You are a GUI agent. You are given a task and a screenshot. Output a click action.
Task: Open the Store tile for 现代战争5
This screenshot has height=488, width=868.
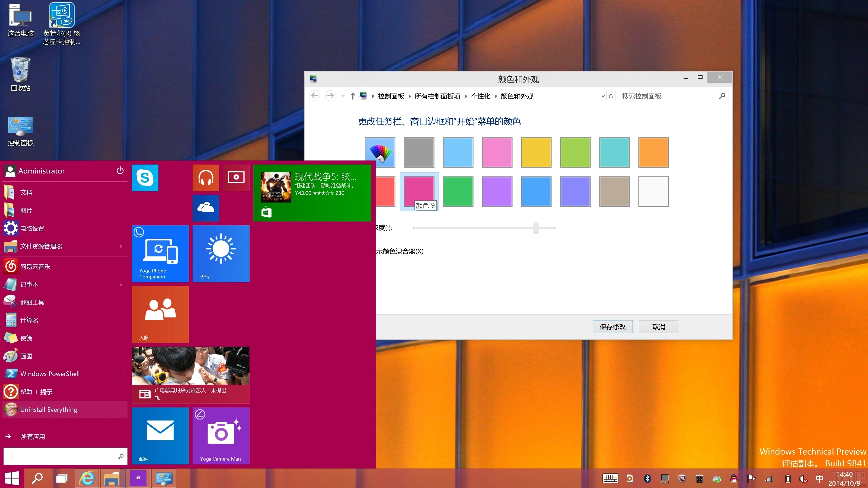312,193
